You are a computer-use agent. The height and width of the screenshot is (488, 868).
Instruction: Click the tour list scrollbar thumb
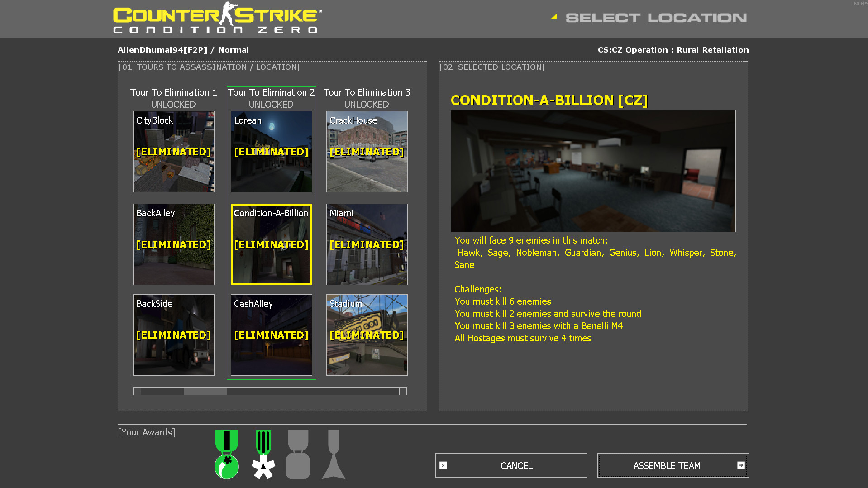(205, 391)
